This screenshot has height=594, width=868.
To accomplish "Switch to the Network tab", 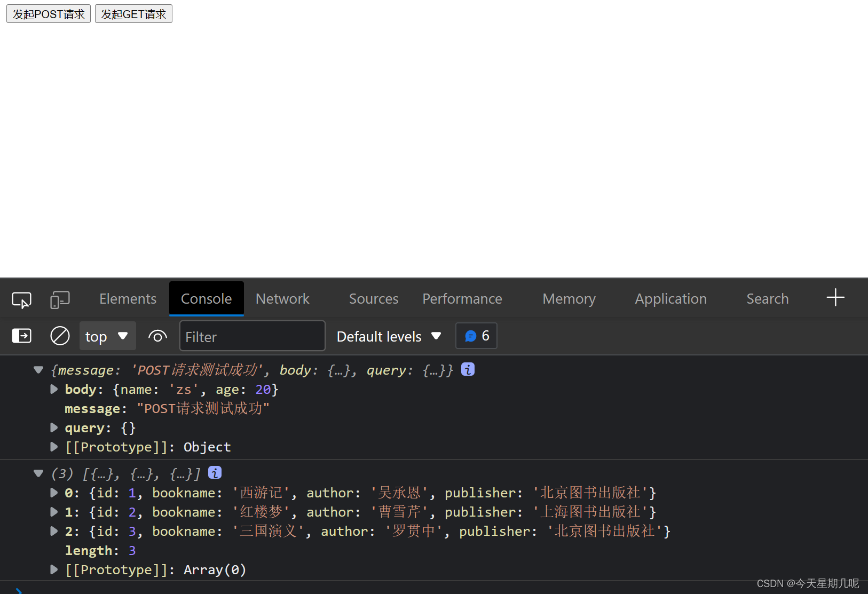I will point(282,298).
